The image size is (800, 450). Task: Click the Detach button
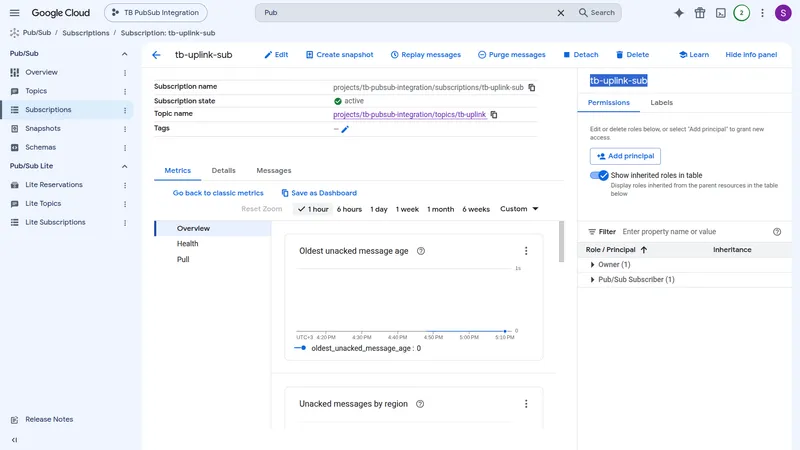pyautogui.click(x=581, y=55)
